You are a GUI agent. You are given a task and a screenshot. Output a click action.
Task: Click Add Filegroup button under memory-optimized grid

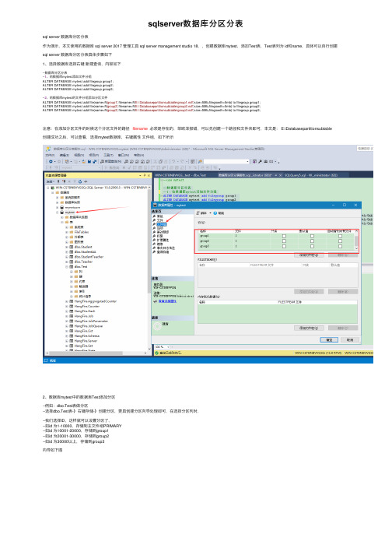coord(309,328)
